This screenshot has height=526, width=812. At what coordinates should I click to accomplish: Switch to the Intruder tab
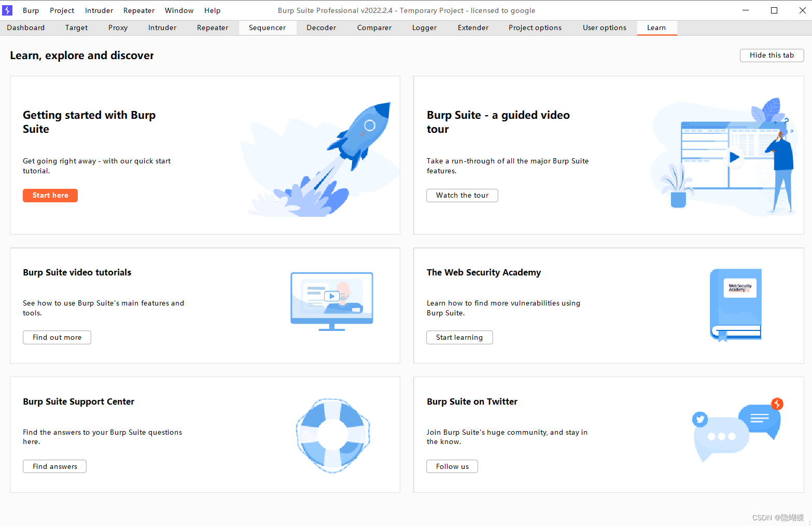162,28
